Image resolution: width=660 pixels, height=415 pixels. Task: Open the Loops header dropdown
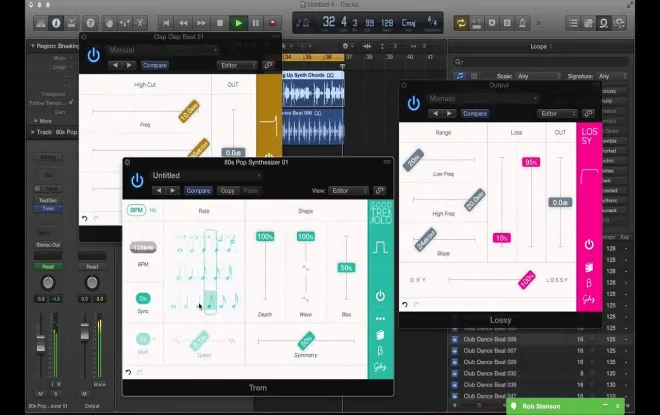pyautogui.click(x=541, y=46)
